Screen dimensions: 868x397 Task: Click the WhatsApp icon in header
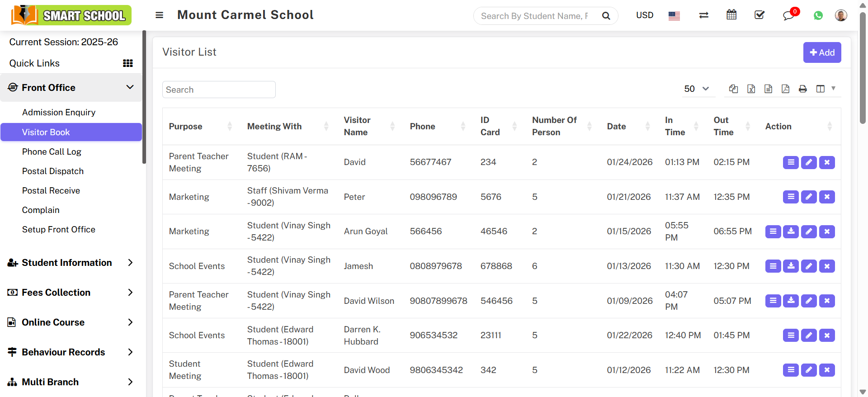pyautogui.click(x=818, y=15)
